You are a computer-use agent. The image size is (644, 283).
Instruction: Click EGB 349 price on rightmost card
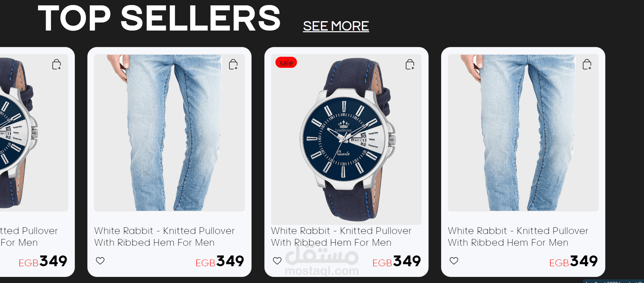573,261
